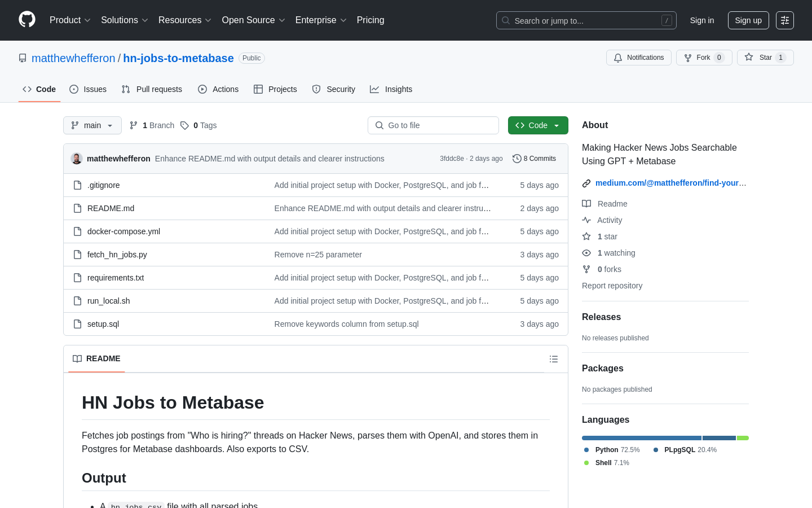Click the Sign in link
Viewport: 812px width, 508px height.
coord(702,20)
